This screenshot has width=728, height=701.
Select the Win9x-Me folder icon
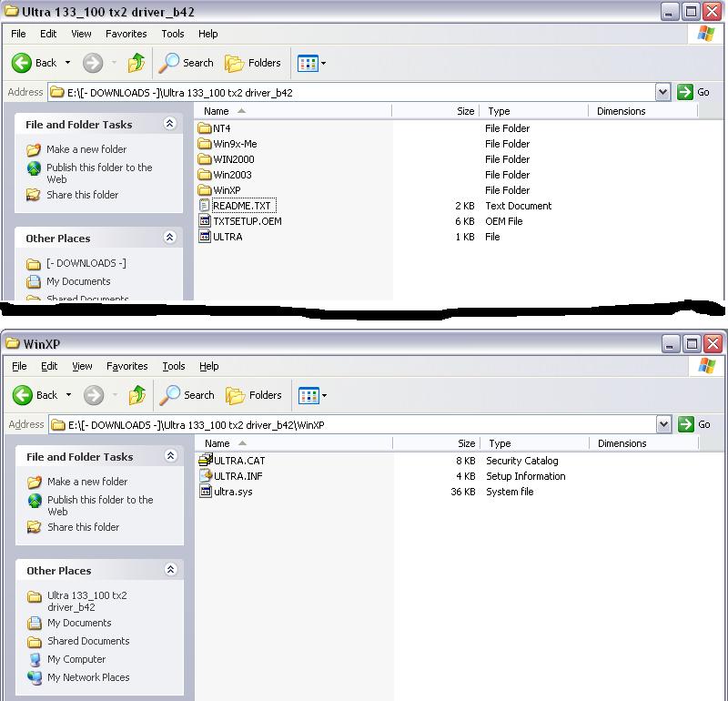204,144
